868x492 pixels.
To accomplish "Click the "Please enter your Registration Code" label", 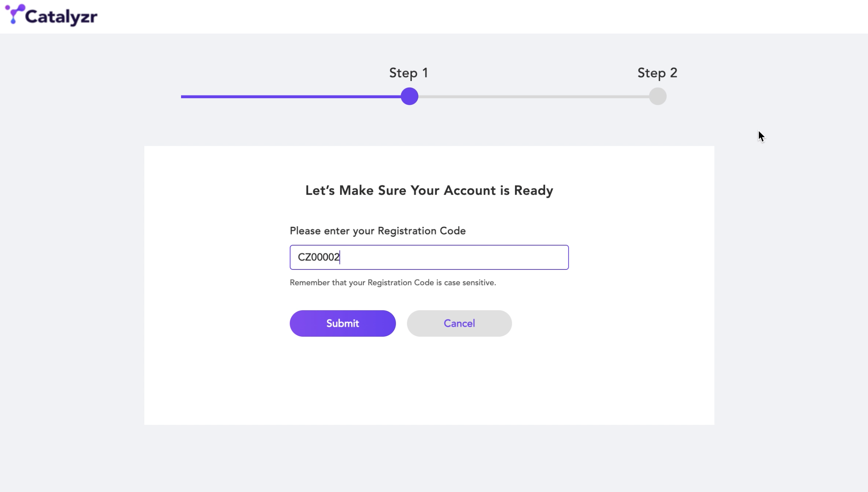I will point(378,231).
